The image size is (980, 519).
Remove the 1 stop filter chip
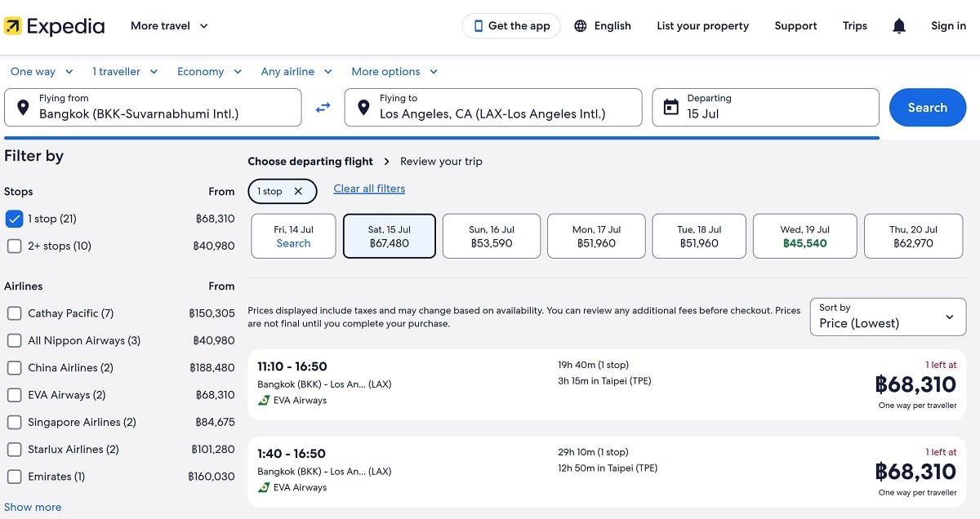(298, 191)
